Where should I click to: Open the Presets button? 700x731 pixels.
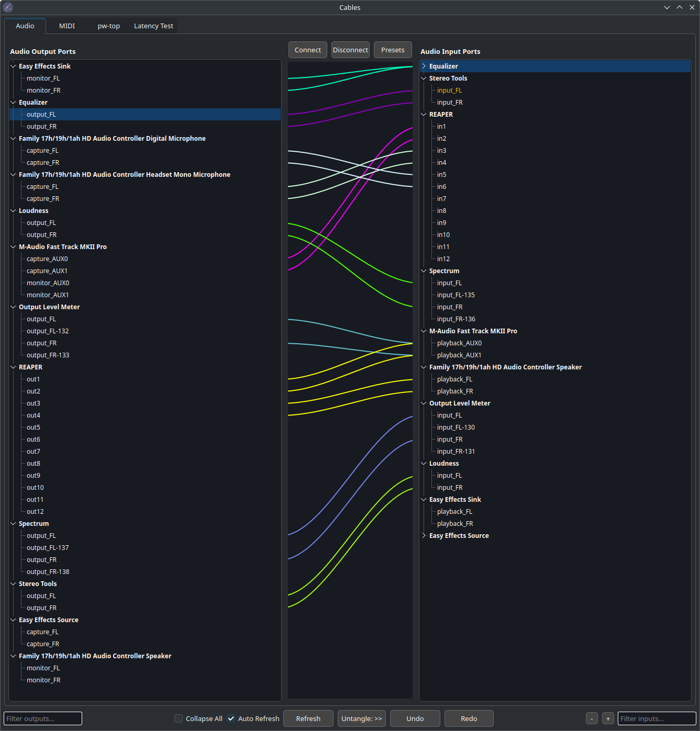pos(393,50)
